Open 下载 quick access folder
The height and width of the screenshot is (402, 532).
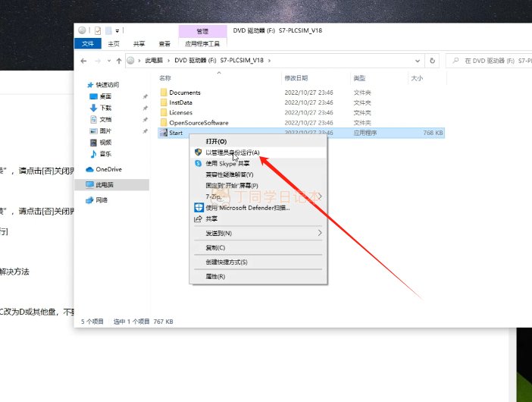pos(105,108)
